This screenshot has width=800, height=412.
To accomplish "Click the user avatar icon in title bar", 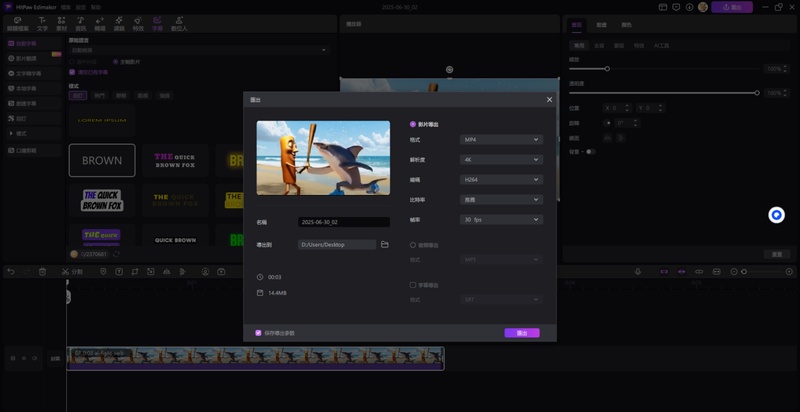I will pos(701,7).
